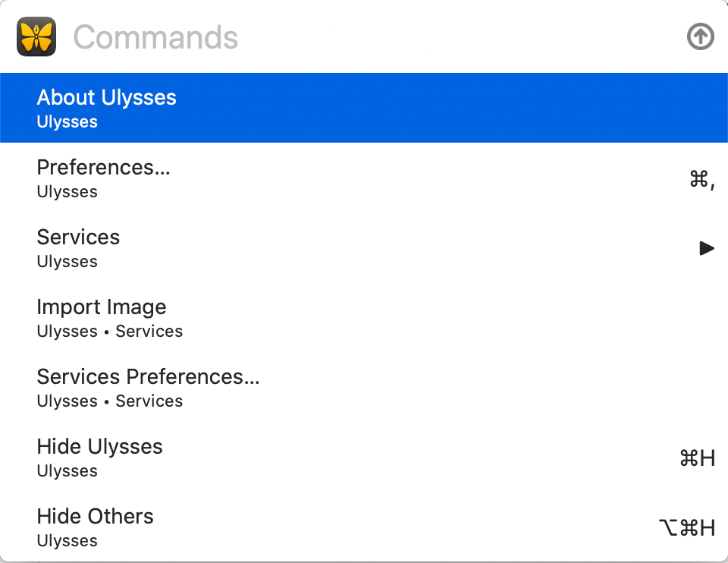This screenshot has height=563, width=728.
Task: Click the ⌥⌘H shortcut for Hide Others
Action: point(687,527)
